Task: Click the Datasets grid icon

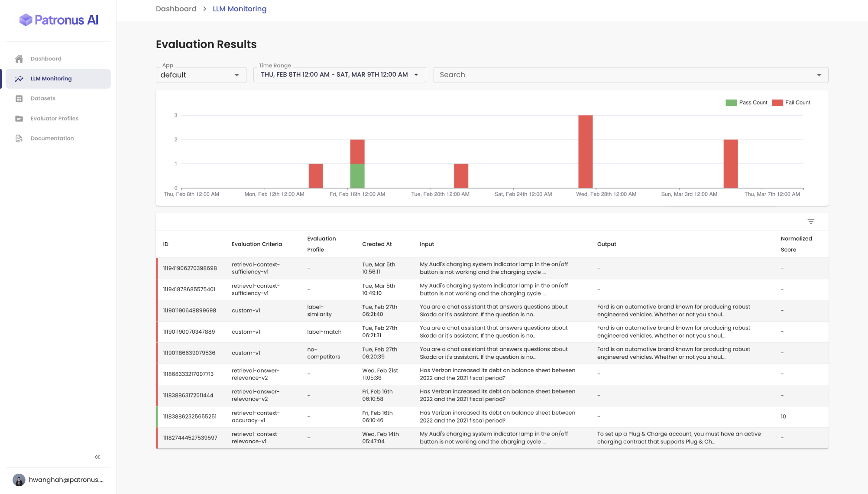Action: 19,99
